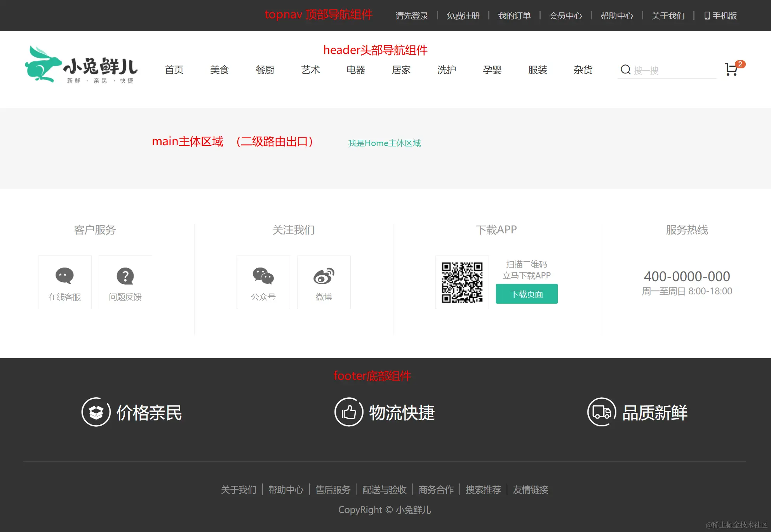The height and width of the screenshot is (532, 771).
Task: Click the 小兔鲜儿 rabbit logo
Action: [x=81, y=64]
